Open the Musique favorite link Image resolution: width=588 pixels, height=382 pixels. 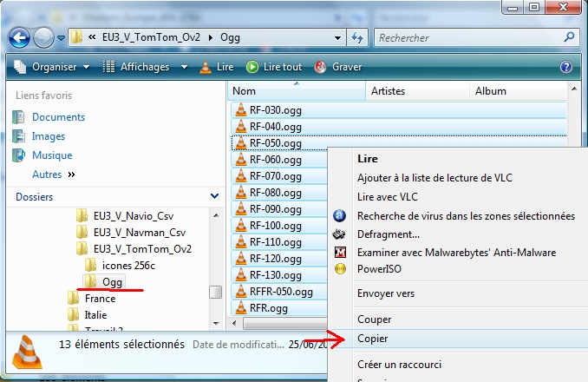52,155
